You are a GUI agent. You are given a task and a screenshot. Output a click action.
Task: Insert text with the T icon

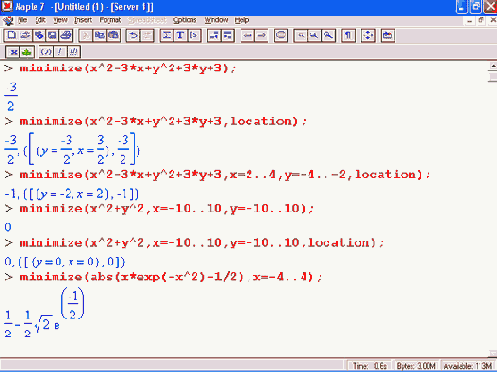(180, 35)
